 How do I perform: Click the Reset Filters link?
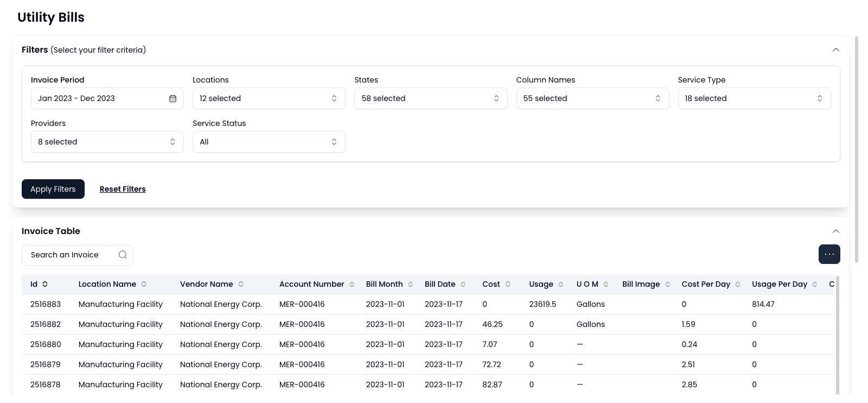pyautogui.click(x=123, y=189)
